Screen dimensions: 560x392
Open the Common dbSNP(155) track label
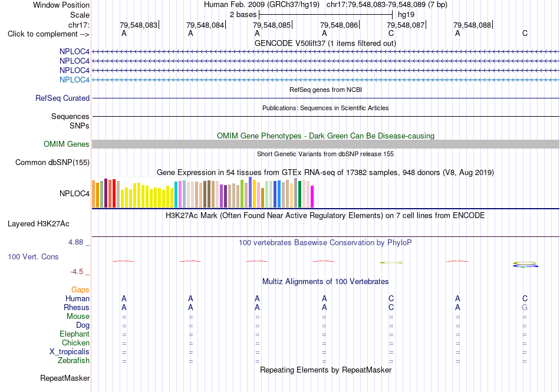(x=52, y=163)
